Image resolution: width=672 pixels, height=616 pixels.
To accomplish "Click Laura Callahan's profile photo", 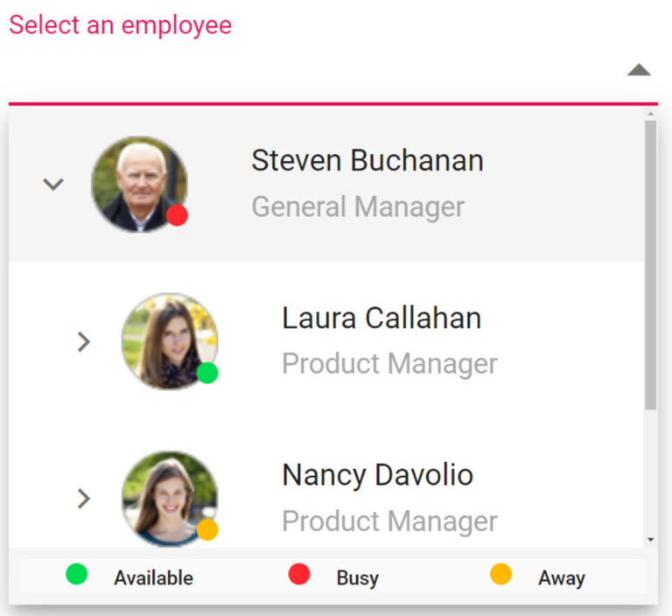I will coord(169,340).
